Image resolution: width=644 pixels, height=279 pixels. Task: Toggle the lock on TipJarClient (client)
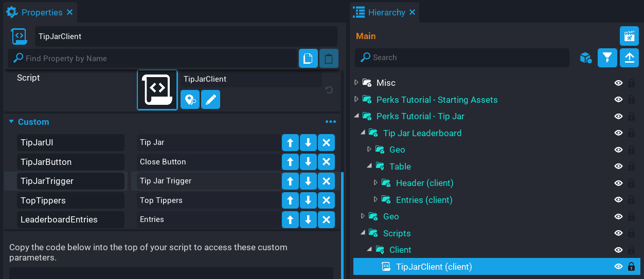[631, 267]
